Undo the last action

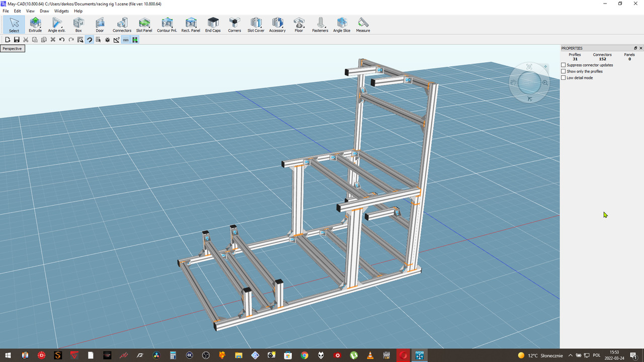click(62, 40)
